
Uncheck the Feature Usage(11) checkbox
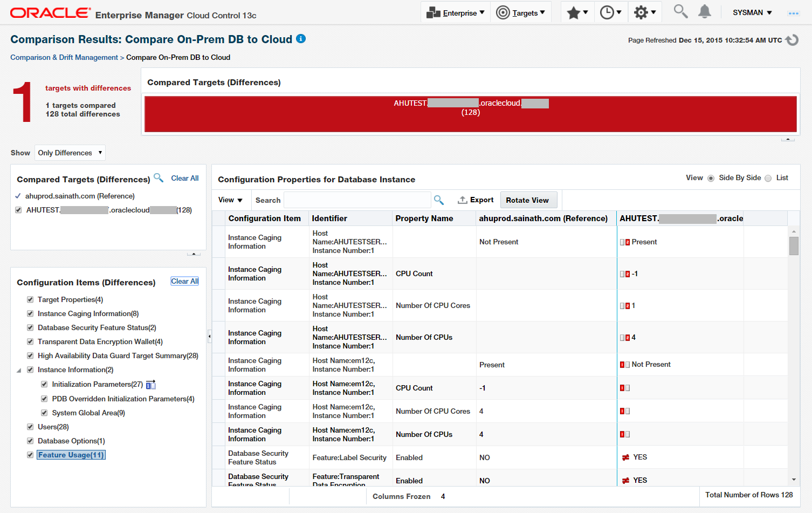coord(30,455)
